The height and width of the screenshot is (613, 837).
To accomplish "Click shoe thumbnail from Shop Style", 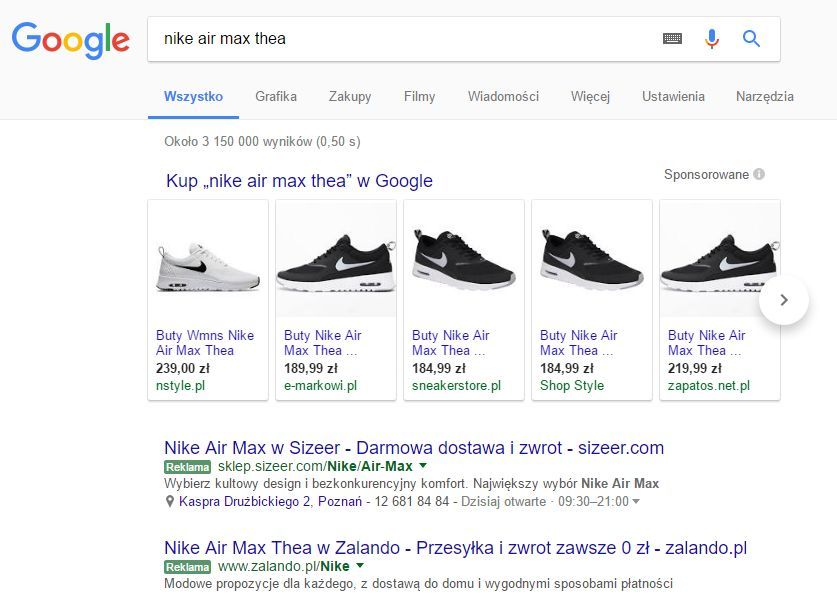I will tap(592, 260).
